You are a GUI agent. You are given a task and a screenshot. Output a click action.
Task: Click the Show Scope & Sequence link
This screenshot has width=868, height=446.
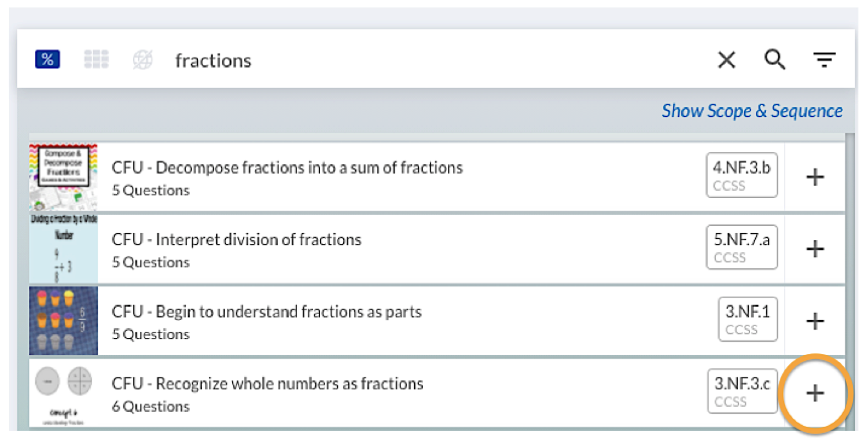[752, 110]
